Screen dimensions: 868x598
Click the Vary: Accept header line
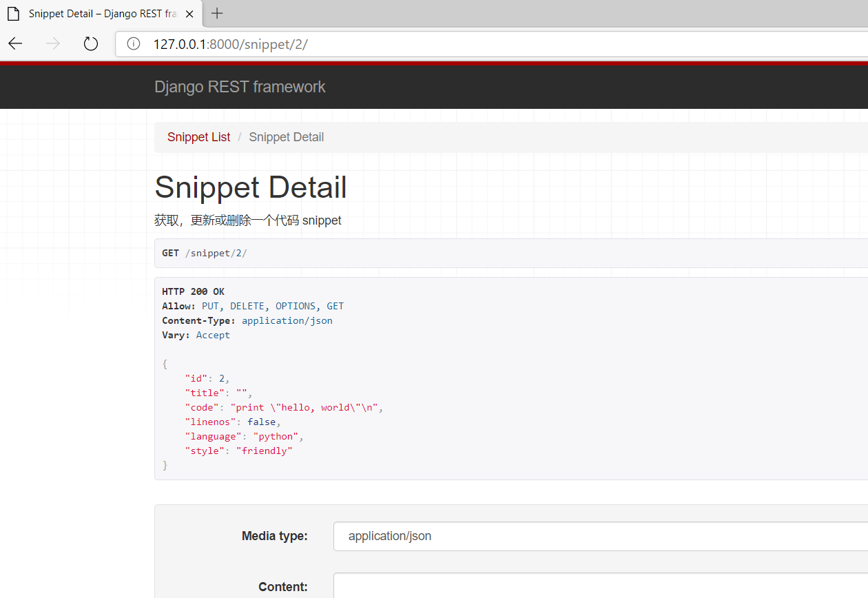(x=196, y=335)
